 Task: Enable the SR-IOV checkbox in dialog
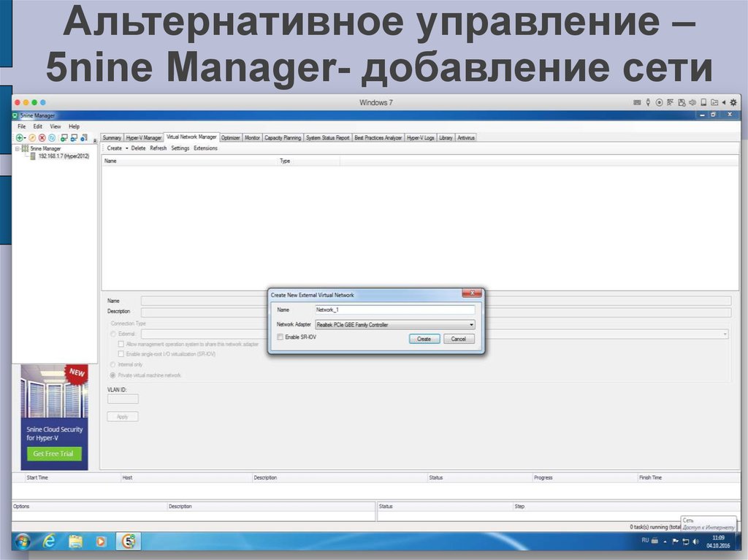tap(280, 337)
